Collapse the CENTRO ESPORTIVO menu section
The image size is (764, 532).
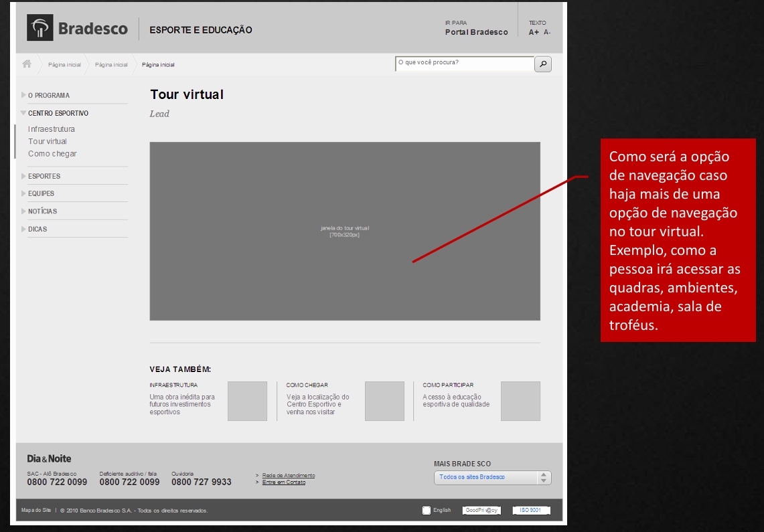click(23, 112)
